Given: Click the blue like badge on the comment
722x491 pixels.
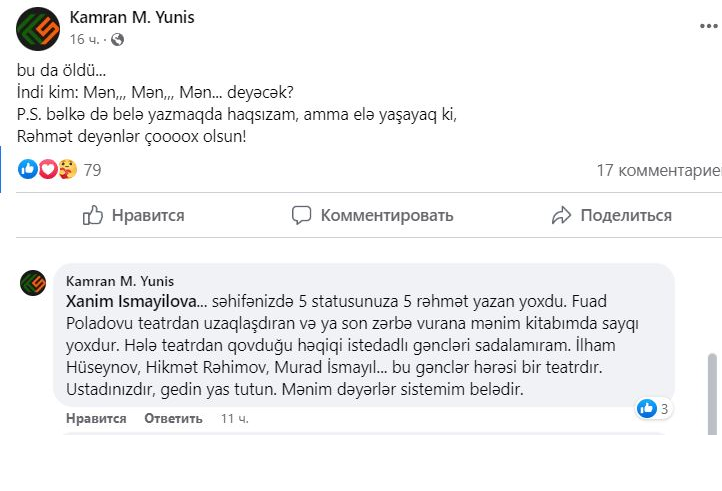Looking at the screenshot, I should tap(647, 408).
